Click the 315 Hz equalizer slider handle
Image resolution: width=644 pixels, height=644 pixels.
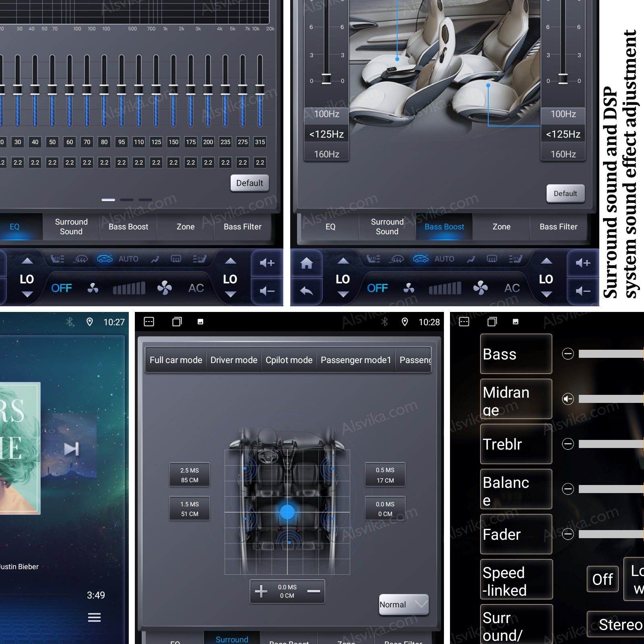260,90
